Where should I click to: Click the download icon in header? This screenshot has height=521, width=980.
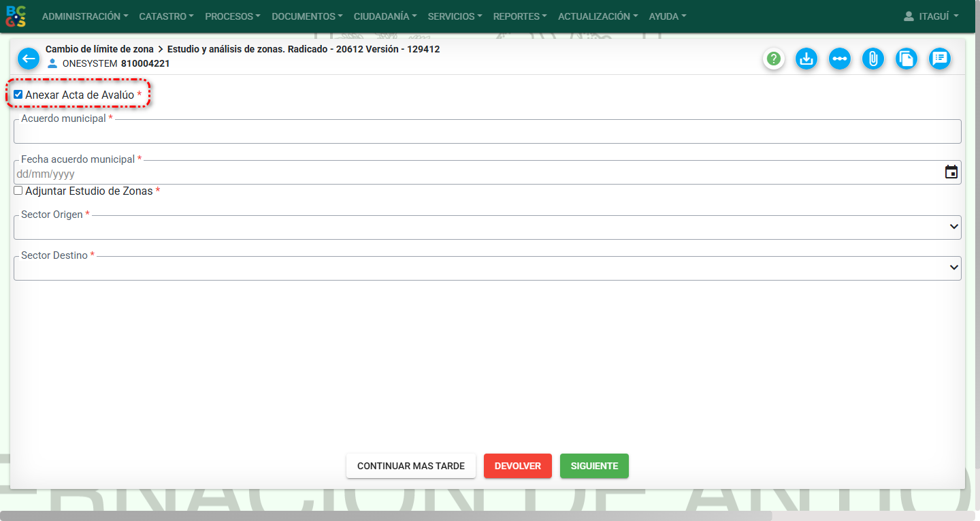click(806, 59)
